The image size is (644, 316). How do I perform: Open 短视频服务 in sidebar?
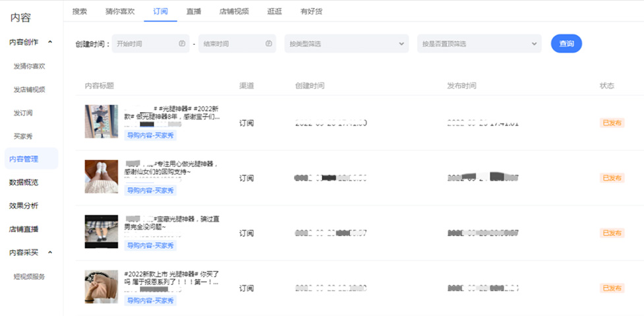point(29,276)
